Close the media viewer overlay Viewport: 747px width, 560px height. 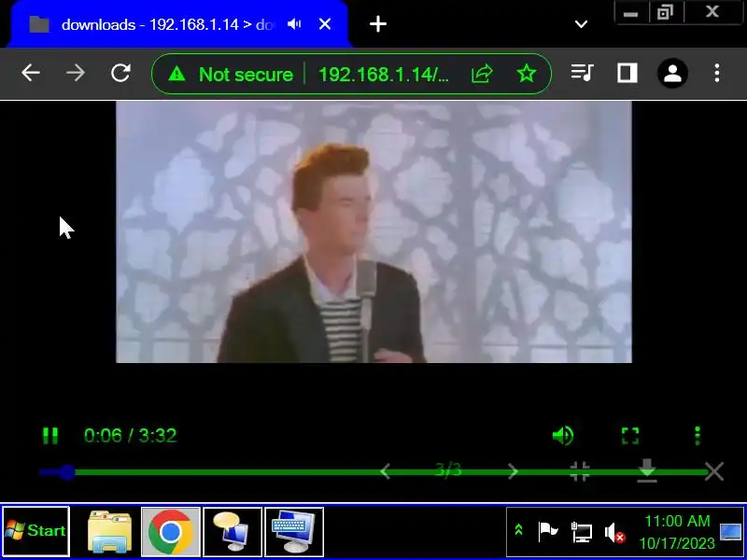[x=714, y=471]
